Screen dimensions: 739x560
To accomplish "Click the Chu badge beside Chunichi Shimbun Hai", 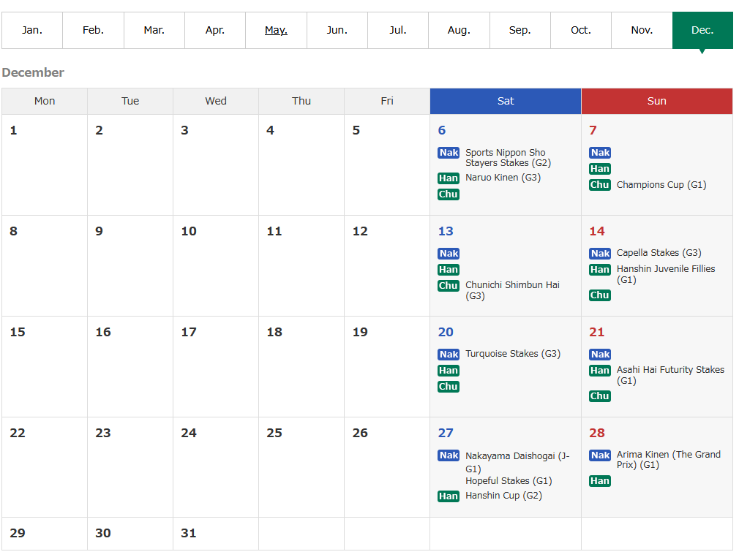I will tap(449, 285).
